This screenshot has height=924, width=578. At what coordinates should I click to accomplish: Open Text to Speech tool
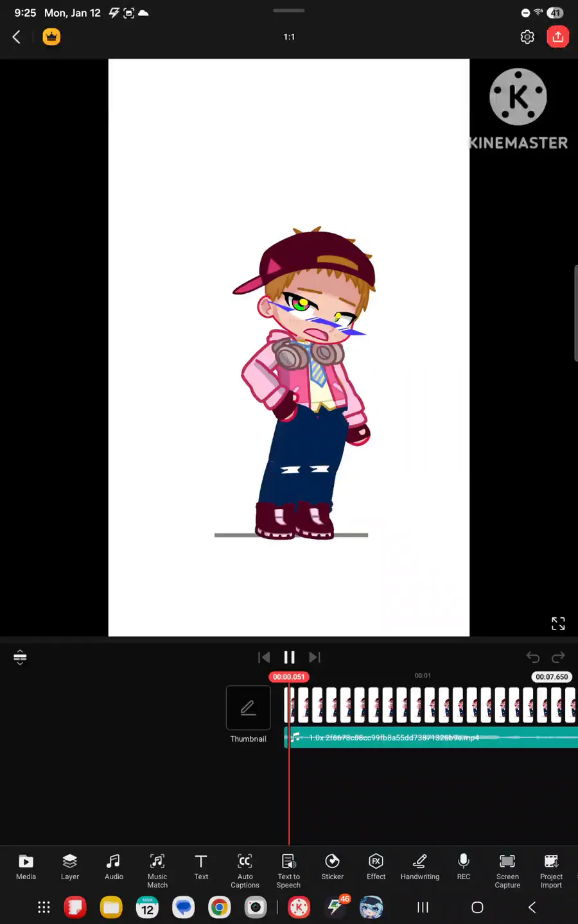(288, 871)
